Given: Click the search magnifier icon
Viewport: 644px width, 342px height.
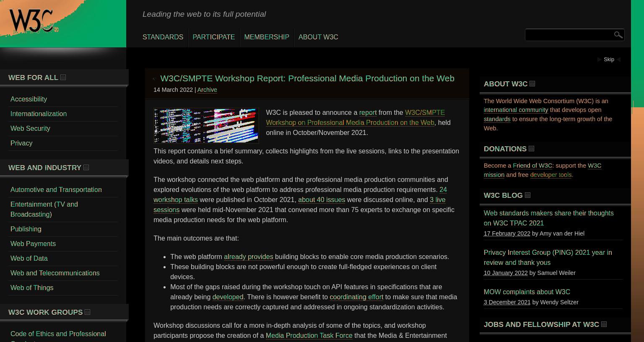Looking at the screenshot, I should (618, 35).
